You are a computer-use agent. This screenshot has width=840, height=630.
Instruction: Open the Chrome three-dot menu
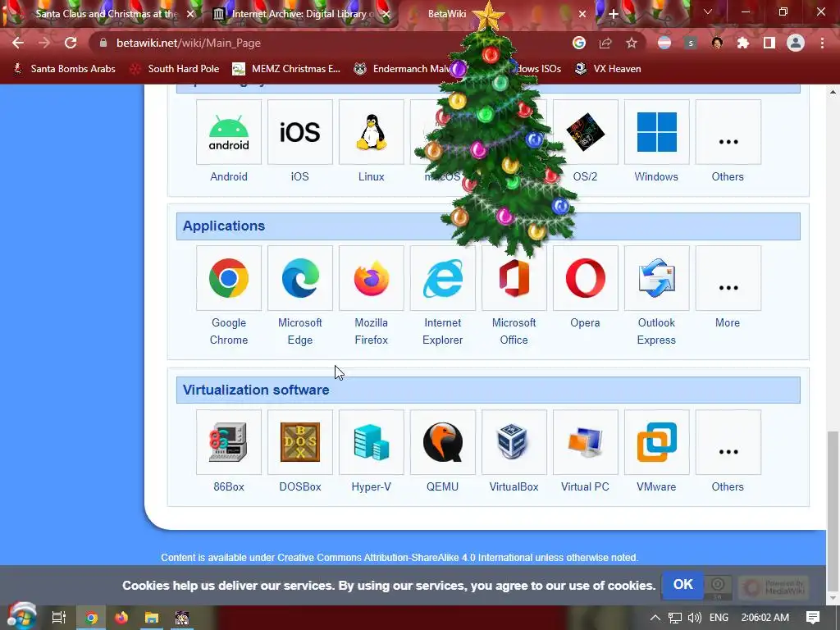pyautogui.click(x=822, y=43)
